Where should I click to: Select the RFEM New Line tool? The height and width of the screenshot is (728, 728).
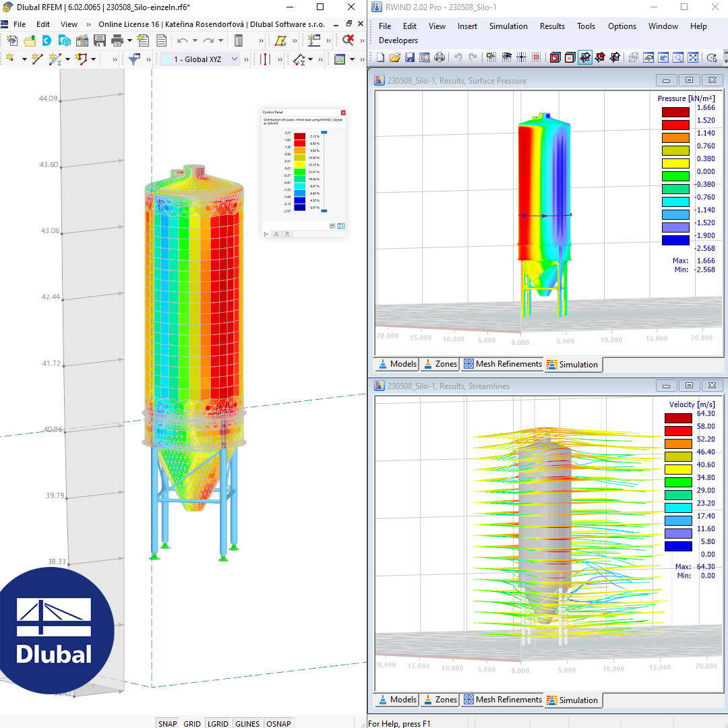tap(37, 59)
